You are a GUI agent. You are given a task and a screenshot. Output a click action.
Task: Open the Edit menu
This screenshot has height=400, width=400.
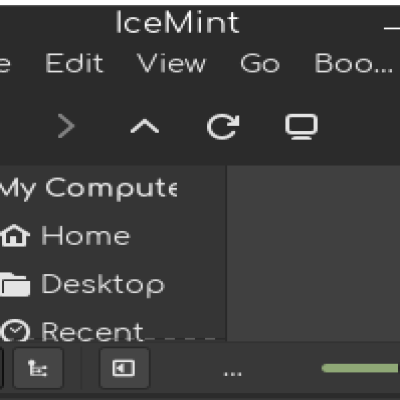[74, 63]
